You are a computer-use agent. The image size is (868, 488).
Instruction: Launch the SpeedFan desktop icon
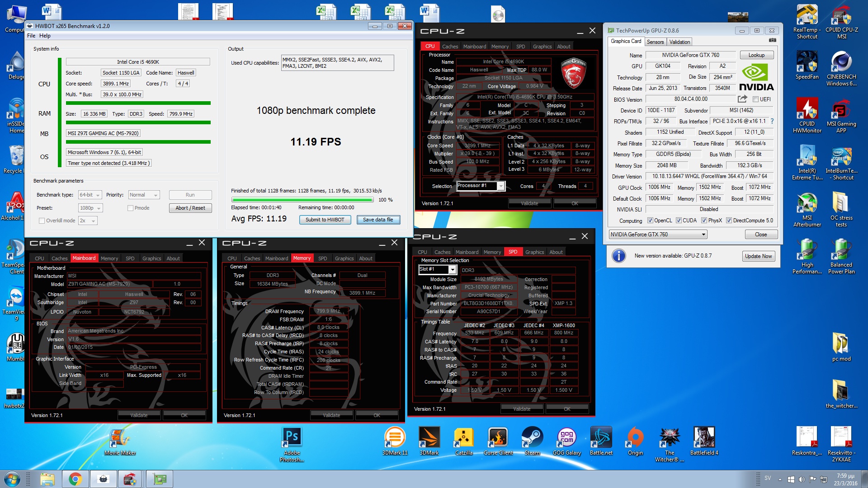[807, 65]
